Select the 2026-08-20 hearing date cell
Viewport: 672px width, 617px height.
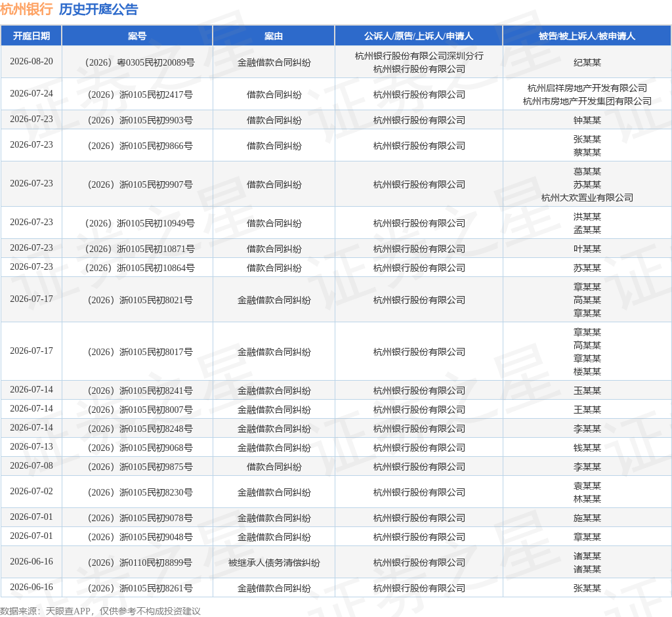[x=31, y=61]
